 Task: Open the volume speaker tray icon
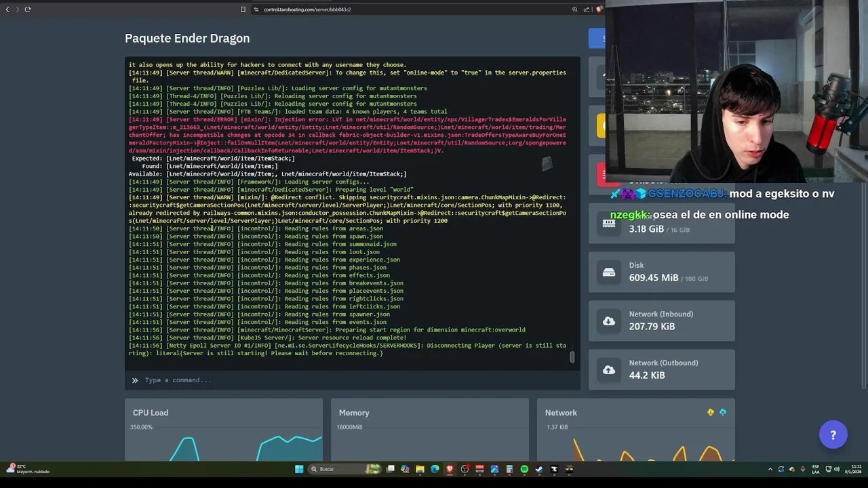click(x=837, y=469)
